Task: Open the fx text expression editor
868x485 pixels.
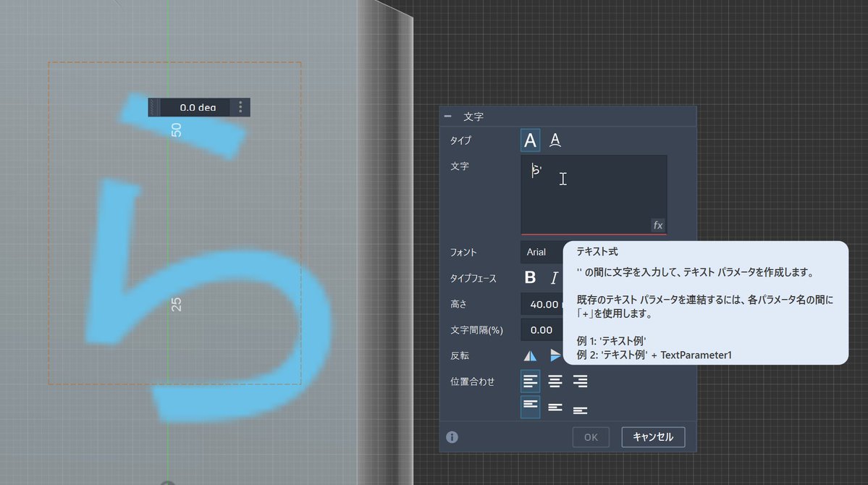Action: (657, 225)
